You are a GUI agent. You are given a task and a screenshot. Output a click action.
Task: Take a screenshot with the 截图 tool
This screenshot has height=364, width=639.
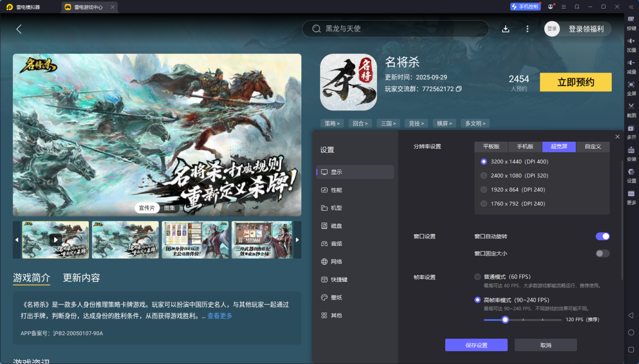[630, 109]
